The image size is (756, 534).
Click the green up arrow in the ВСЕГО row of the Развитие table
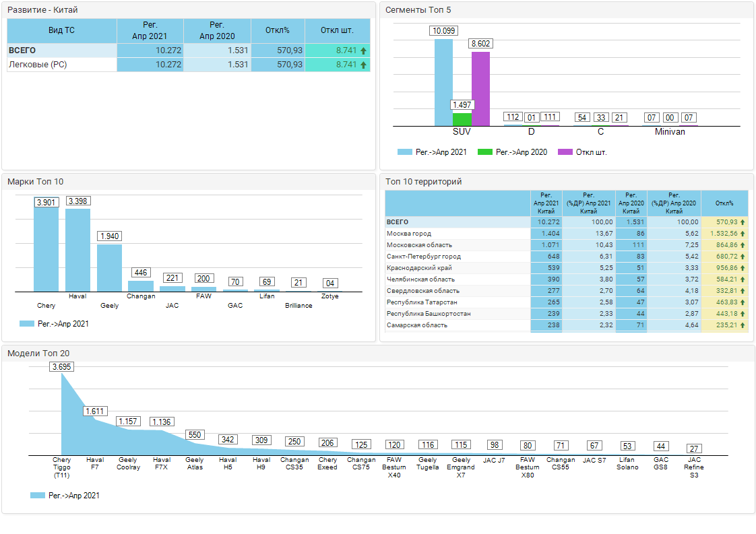point(363,51)
